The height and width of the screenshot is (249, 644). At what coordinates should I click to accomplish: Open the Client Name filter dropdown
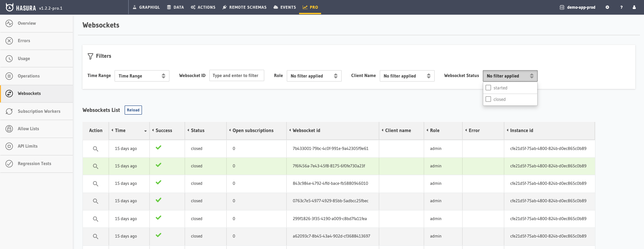[407, 76]
